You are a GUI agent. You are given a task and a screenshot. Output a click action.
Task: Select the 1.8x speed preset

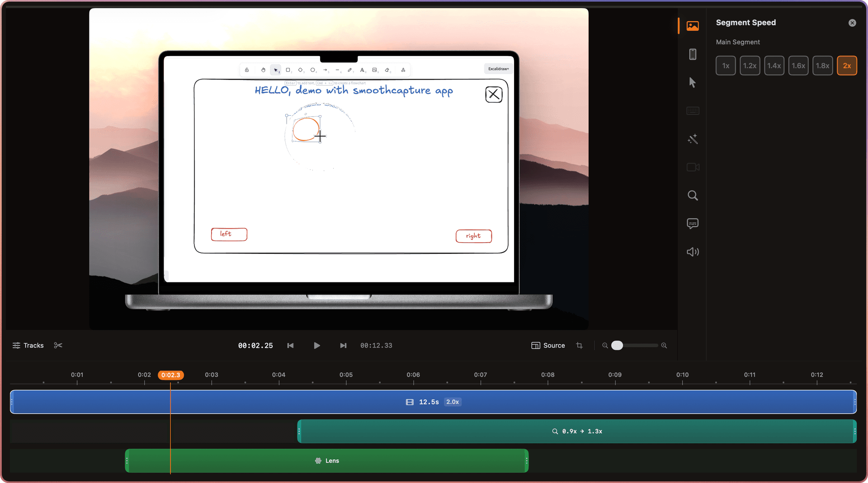823,66
